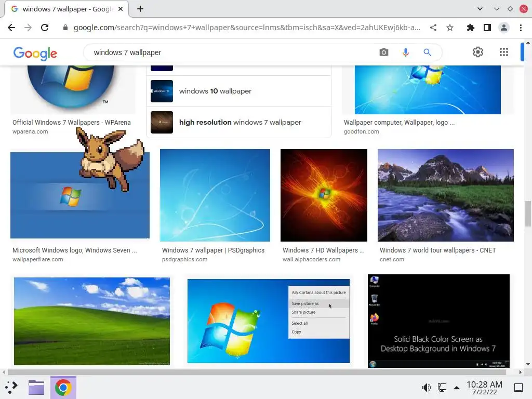Click the vertical page scrollbar thumb
Image resolution: width=532 pixels, height=399 pixels.
click(x=528, y=214)
